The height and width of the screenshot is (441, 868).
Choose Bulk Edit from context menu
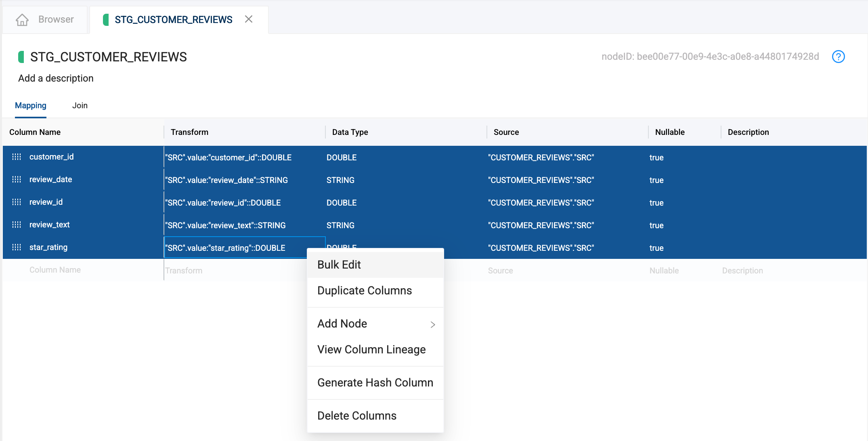pos(339,265)
